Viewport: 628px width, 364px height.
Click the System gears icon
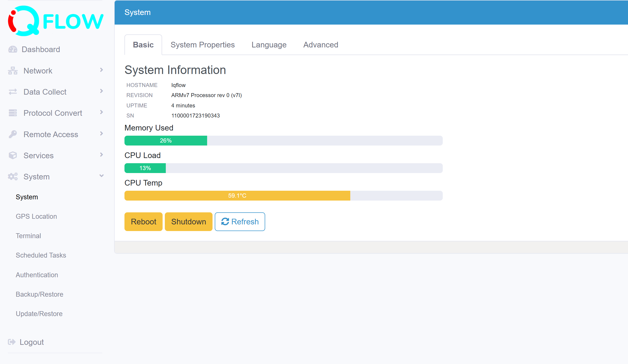pyautogui.click(x=13, y=176)
